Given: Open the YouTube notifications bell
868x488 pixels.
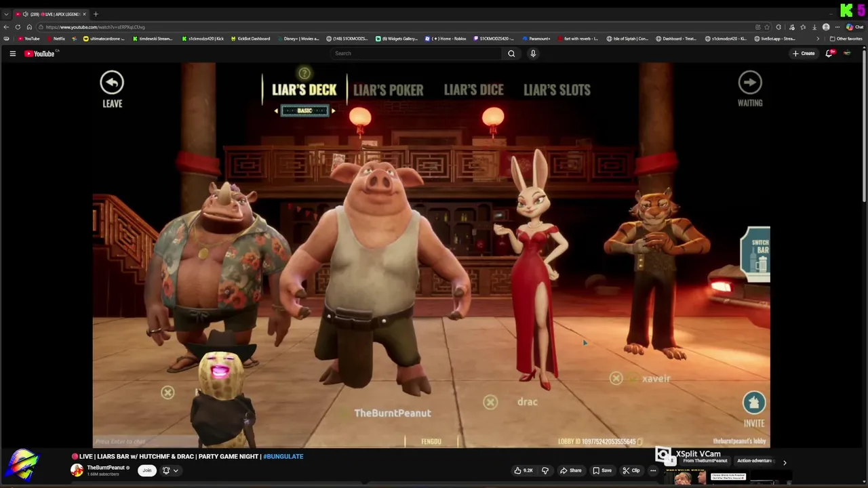Looking at the screenshot, I should (829, 54).
